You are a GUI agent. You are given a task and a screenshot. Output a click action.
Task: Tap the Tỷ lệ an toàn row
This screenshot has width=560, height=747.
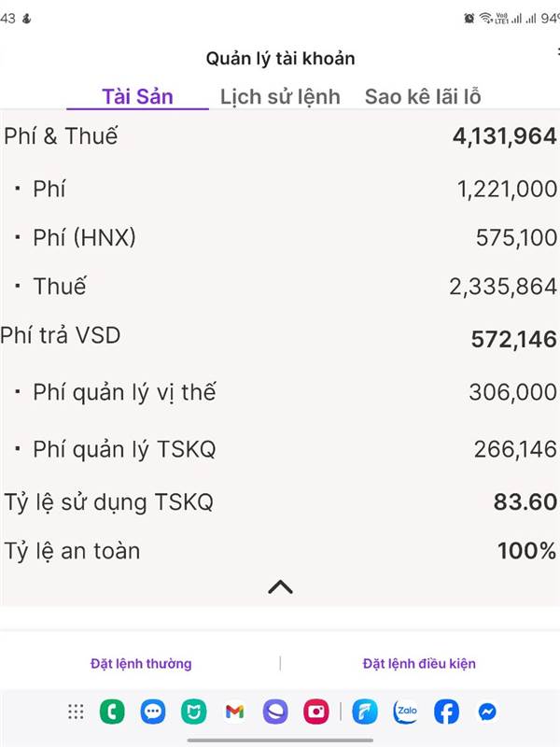click(280, 551)
